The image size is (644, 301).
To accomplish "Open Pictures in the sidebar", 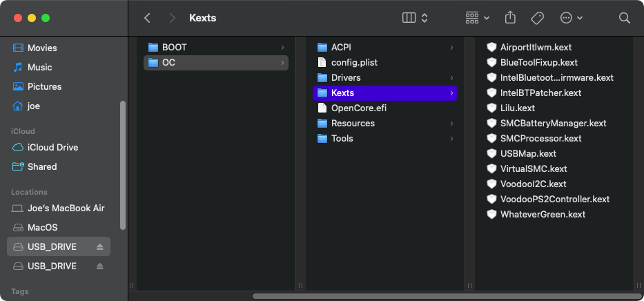I will pyautogui.click(x=57, y=87).
